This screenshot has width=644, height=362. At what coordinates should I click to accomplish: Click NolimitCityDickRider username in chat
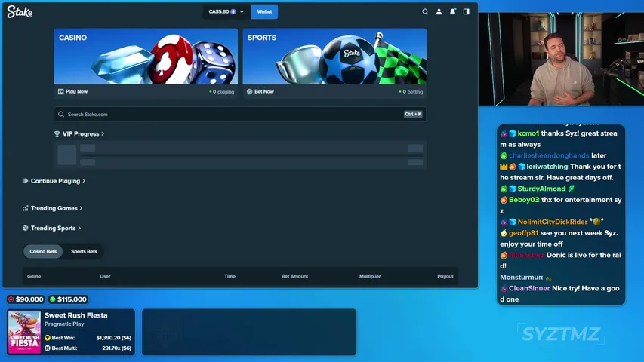tap(553, 222)
